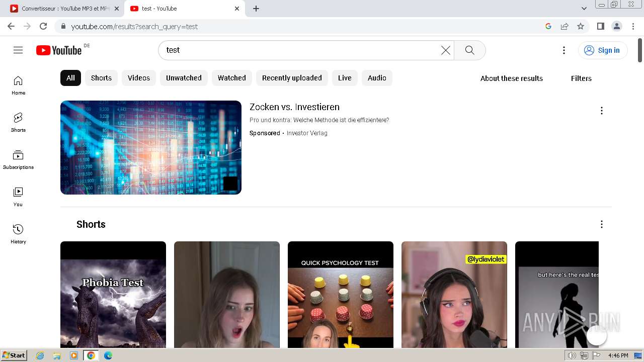This screenshot has width=644, height=362.
Task: Filter results by Live chip
Action: (x=345, y=78)
